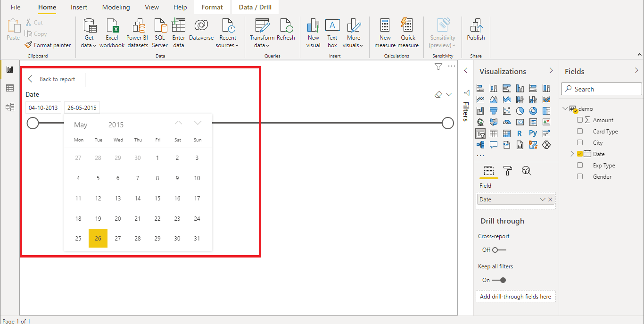This screenshot has height=324, width=644.
Task: Select May 26 on the calendar
Action: [x=98, y=238]
